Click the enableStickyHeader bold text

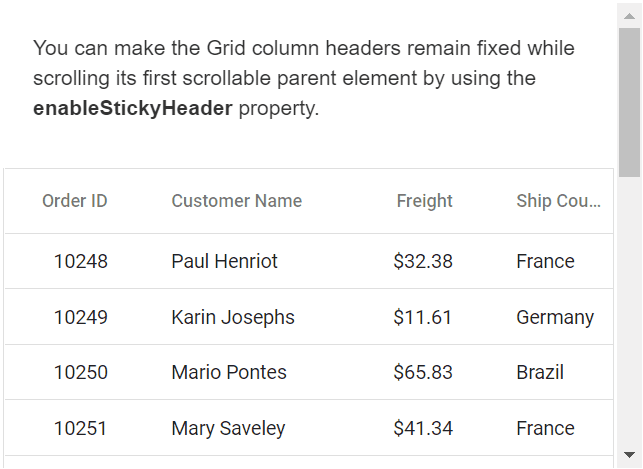[133, 108]
